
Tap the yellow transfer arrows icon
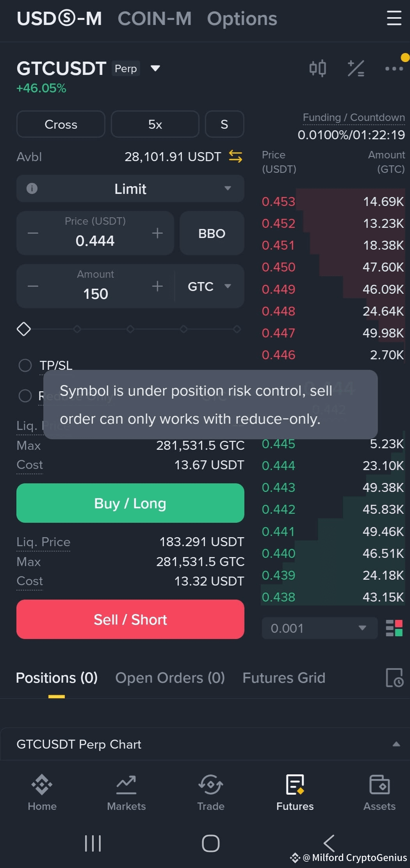click(x=235, y=156)
